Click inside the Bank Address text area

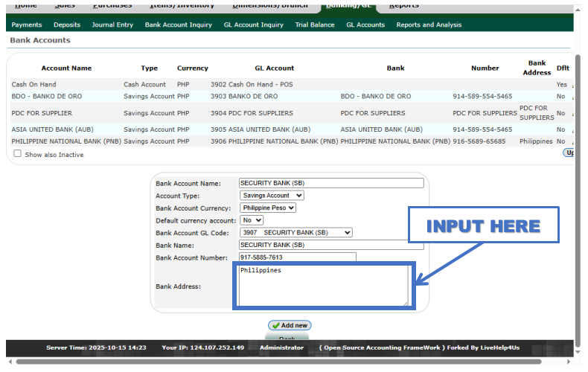pos(322,286)
